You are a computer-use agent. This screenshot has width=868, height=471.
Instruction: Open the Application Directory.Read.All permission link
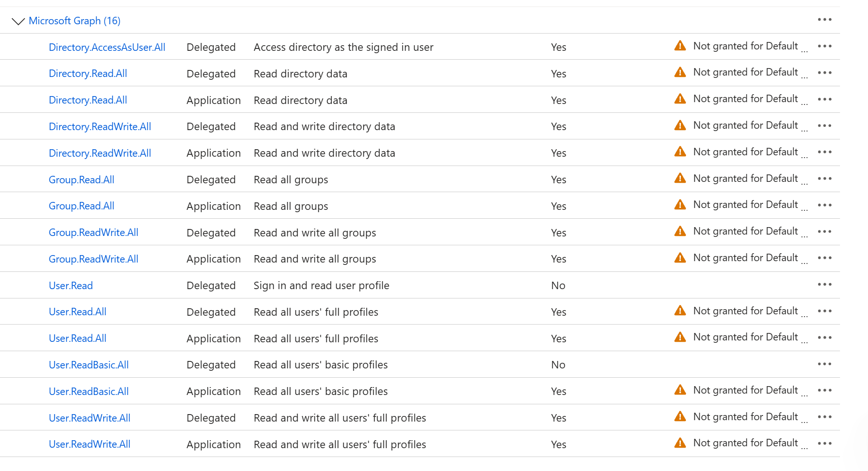click(x=88, y=100)
